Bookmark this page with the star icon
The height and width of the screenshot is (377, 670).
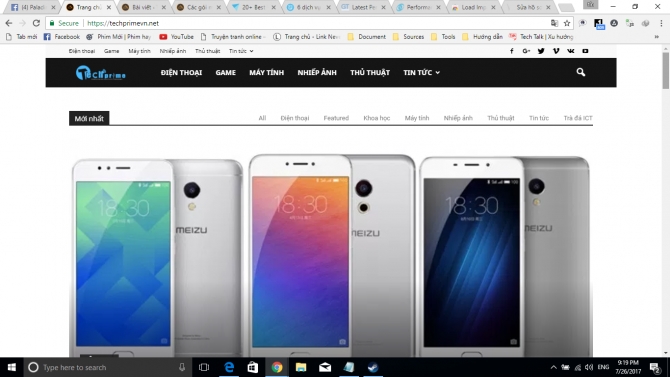tap(567, 23)
